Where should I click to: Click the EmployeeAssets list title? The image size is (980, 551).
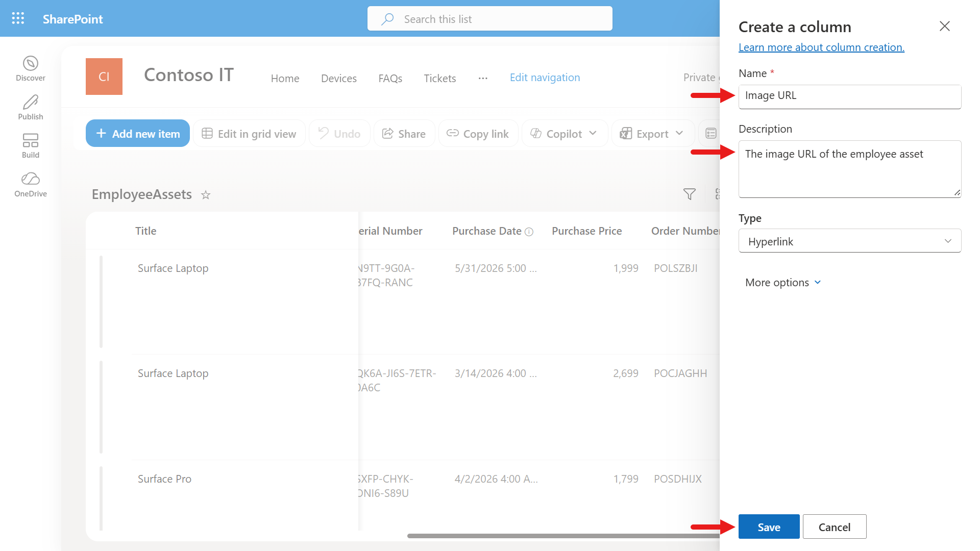[x=142, y=194]
